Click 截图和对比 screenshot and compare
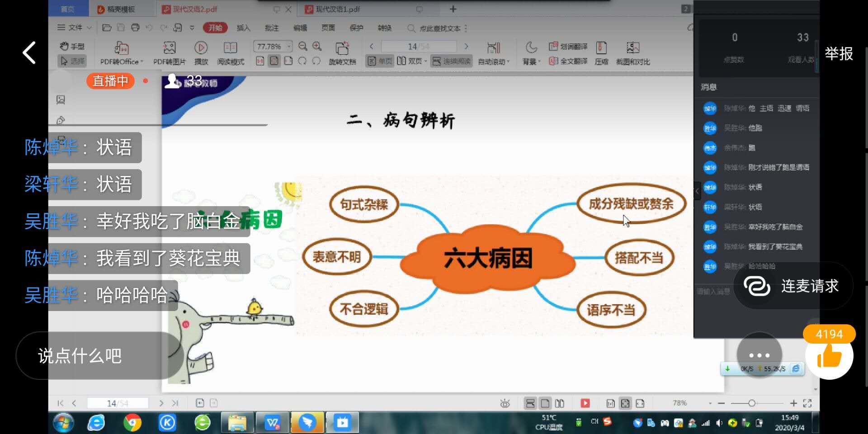Viewport: 868px width, 434px height. [633, 53]
